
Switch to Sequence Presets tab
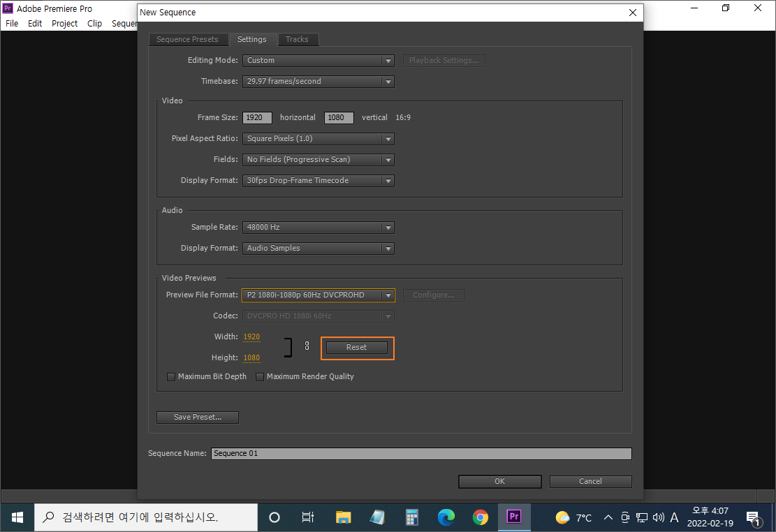click(188, 40)
